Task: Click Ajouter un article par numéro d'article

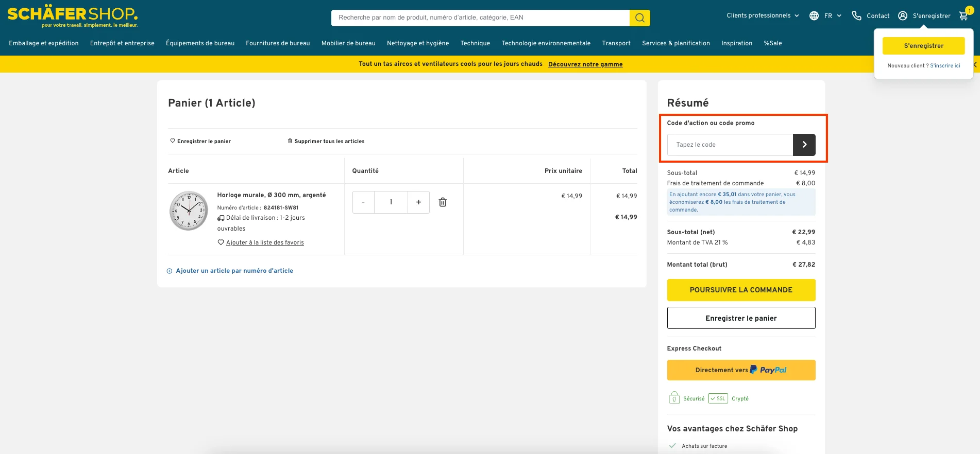Action: point(234,271)
